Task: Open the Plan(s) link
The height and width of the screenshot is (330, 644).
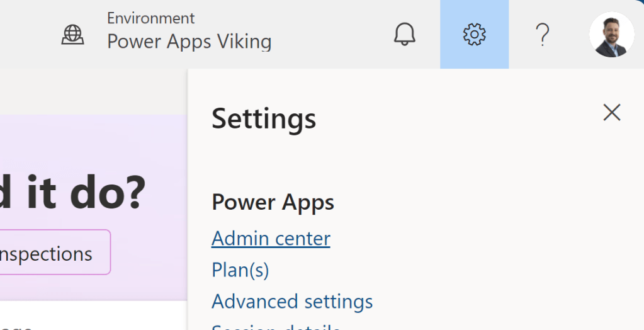Action: (x=240, y=270)
